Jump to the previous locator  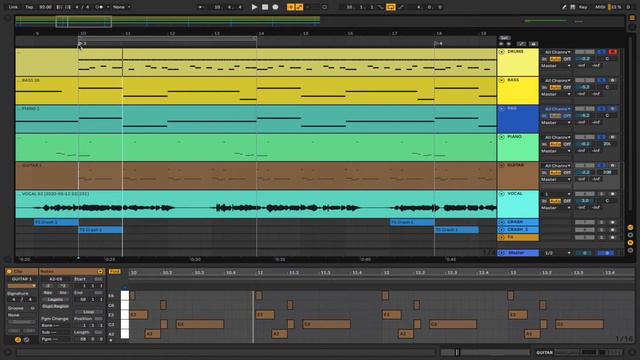pos(501,44)
